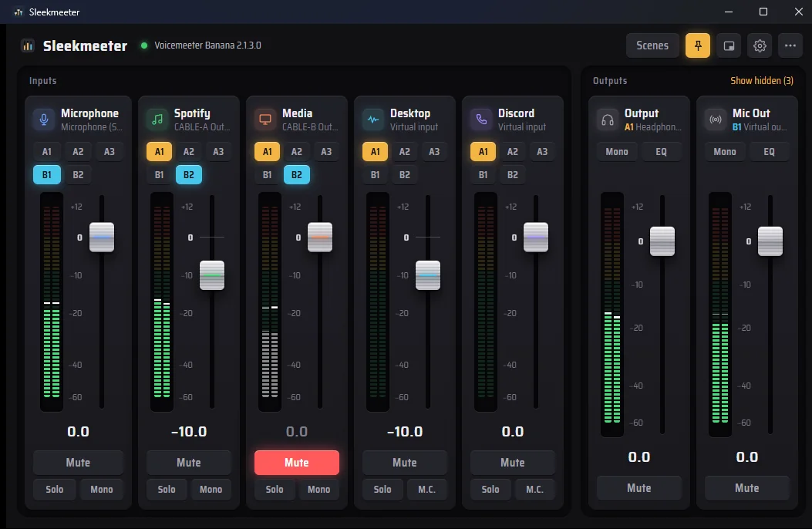Click the Desktop waveform icon

click(373, 120)
